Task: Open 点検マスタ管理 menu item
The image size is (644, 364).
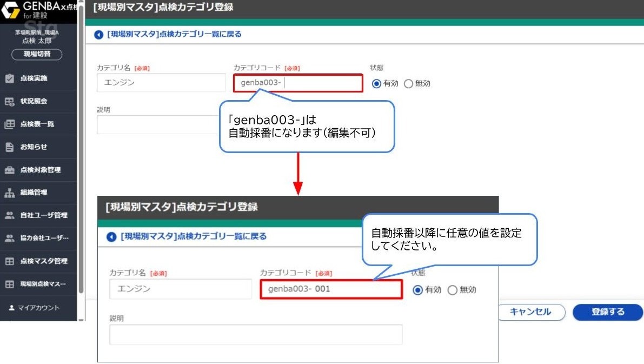Action: [x=43, y=261]
